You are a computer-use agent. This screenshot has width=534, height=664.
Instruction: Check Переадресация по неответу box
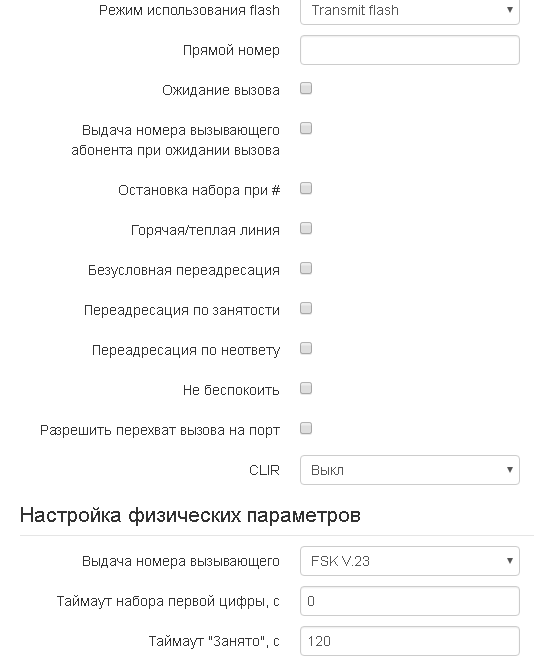(x=306, y=348)
